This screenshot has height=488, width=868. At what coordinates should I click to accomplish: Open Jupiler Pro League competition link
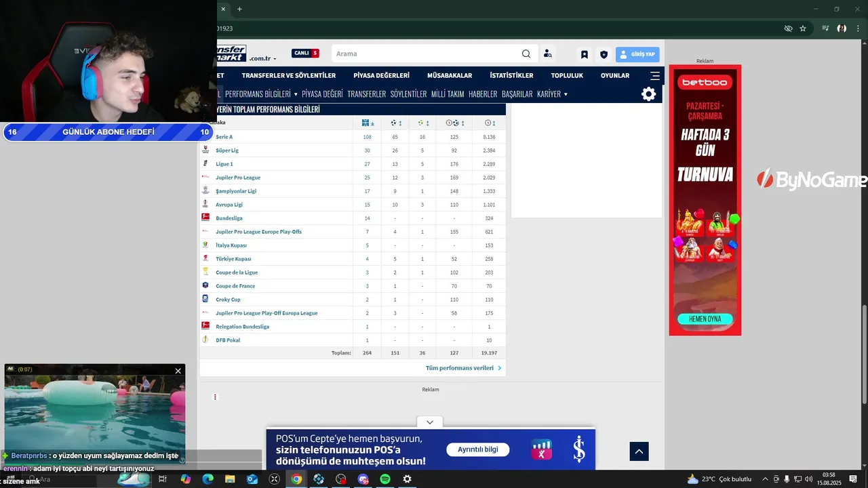[238, 178]
